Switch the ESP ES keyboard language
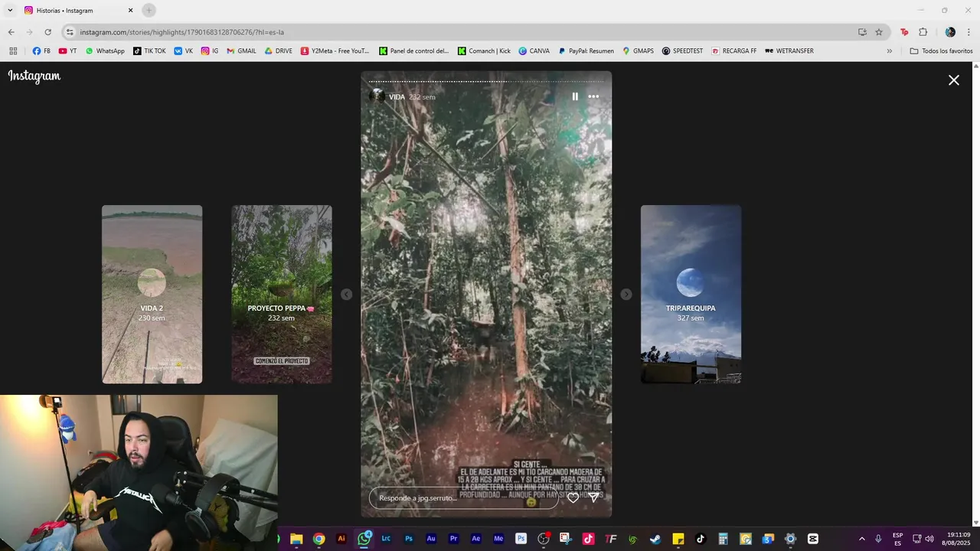Screen dimensions: 980x551 897,539
